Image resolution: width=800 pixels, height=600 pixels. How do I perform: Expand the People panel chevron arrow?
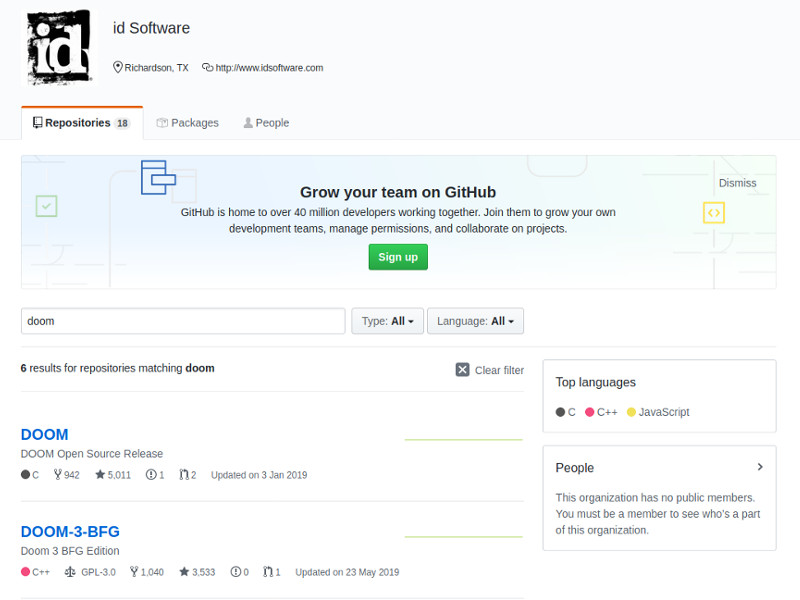pyautogui.click(x=760, y=467)
